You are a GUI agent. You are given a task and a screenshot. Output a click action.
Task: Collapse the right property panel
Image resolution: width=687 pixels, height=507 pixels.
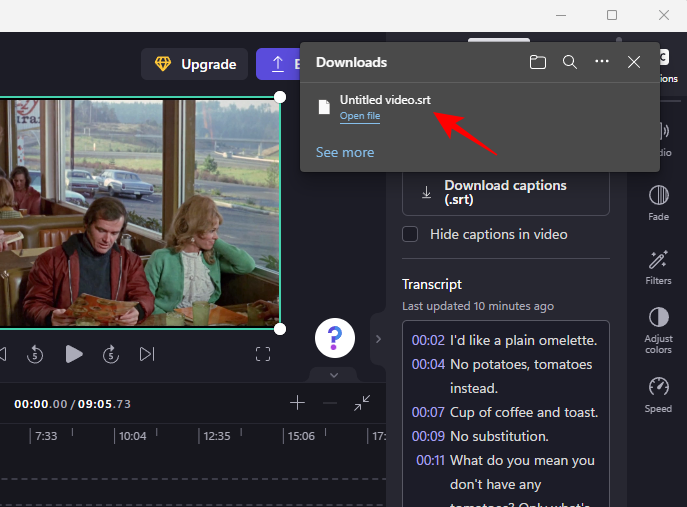click(x=378, y=339)
